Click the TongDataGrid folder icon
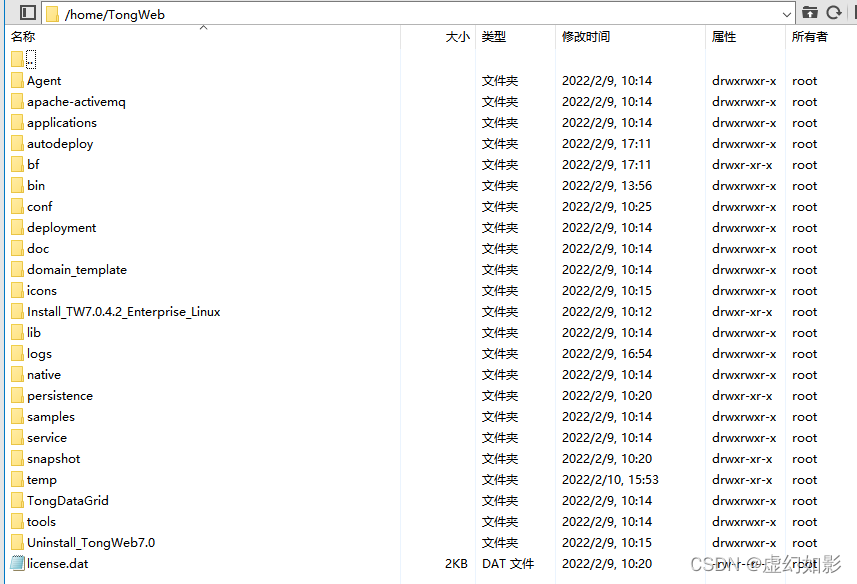 (x=17, y=500)
